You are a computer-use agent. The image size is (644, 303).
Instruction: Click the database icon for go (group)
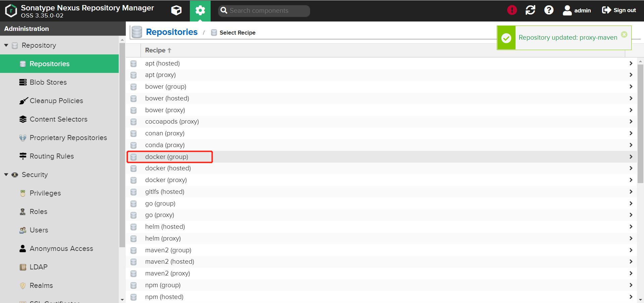[133, 204]
